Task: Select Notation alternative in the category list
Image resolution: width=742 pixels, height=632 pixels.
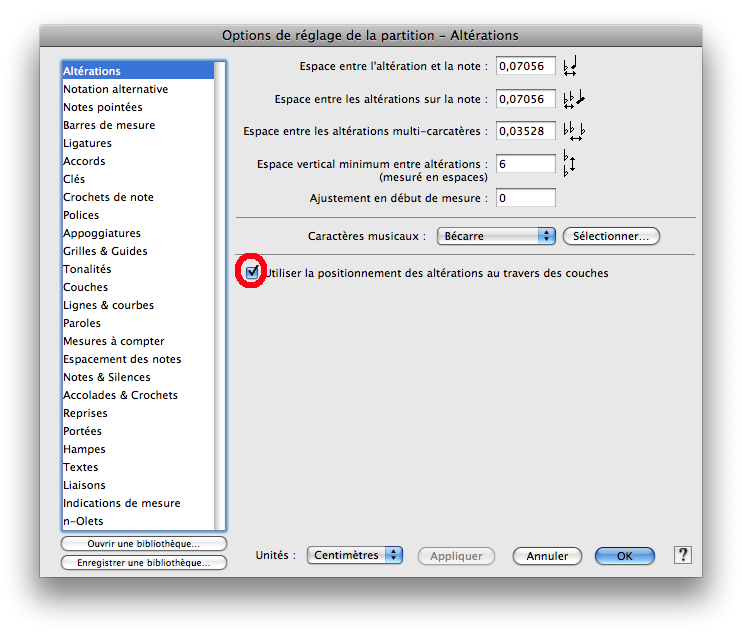Action: pos(115,89)
